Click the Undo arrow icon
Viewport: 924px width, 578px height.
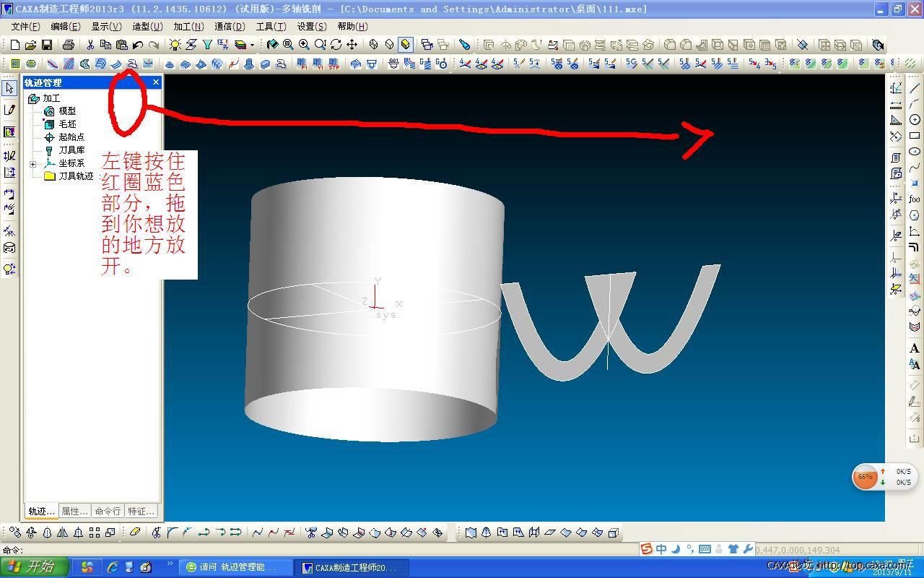tap(138, 45)
